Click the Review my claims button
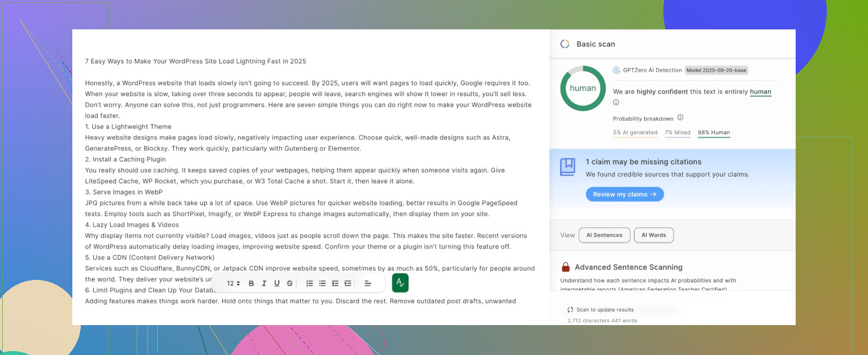Image resolution: width=868 pixels, height=355 pixels. pyautogui.click(x=624, y=194)
